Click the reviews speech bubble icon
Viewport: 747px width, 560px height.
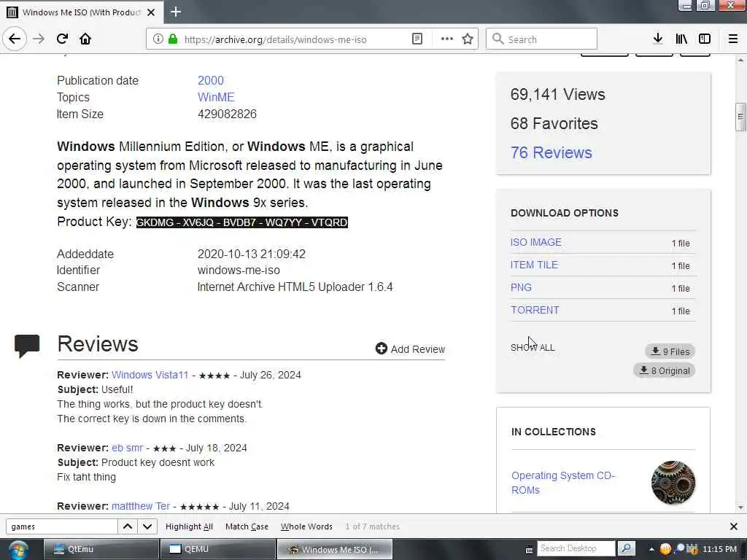coord(27,346)
